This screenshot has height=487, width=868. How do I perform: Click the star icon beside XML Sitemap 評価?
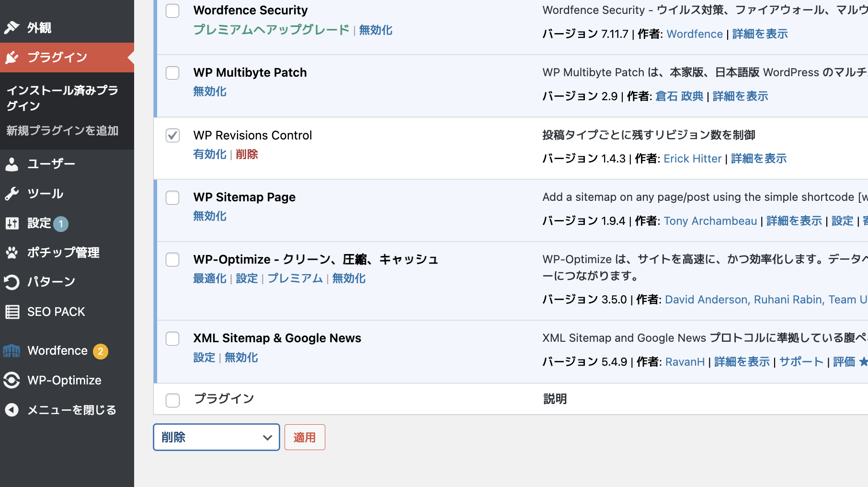click(863, 361)
